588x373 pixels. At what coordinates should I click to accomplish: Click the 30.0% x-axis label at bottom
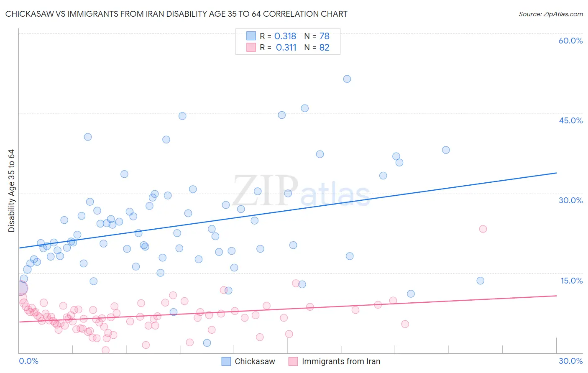pyautogui.click(x=571, y=361)
